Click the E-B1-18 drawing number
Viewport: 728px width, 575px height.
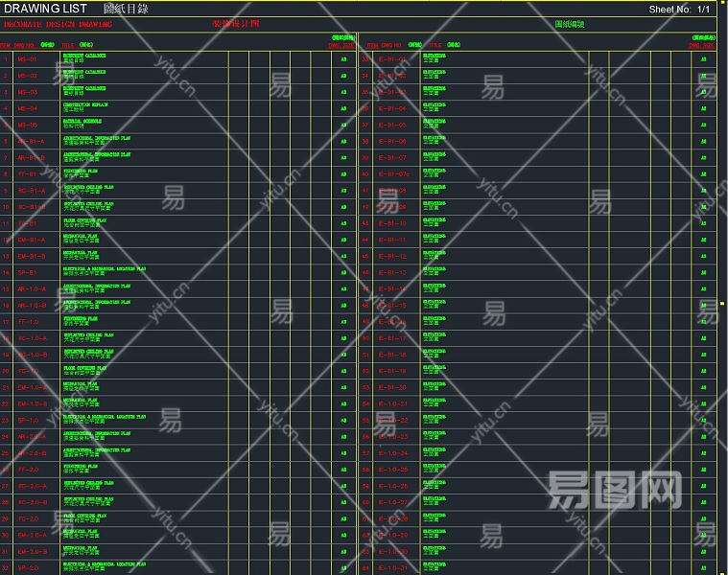392,355
